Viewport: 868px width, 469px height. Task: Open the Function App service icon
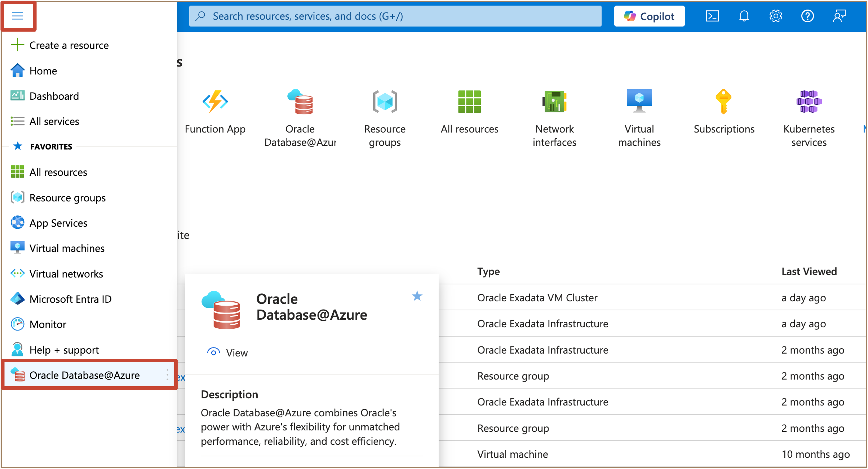coord(215,101)
